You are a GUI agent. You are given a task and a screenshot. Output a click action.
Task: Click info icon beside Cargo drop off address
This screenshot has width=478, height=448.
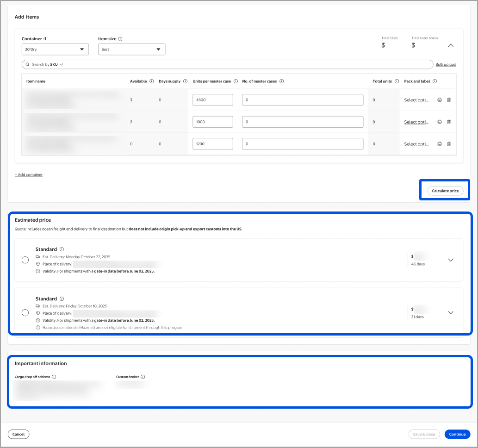(54, 377)
